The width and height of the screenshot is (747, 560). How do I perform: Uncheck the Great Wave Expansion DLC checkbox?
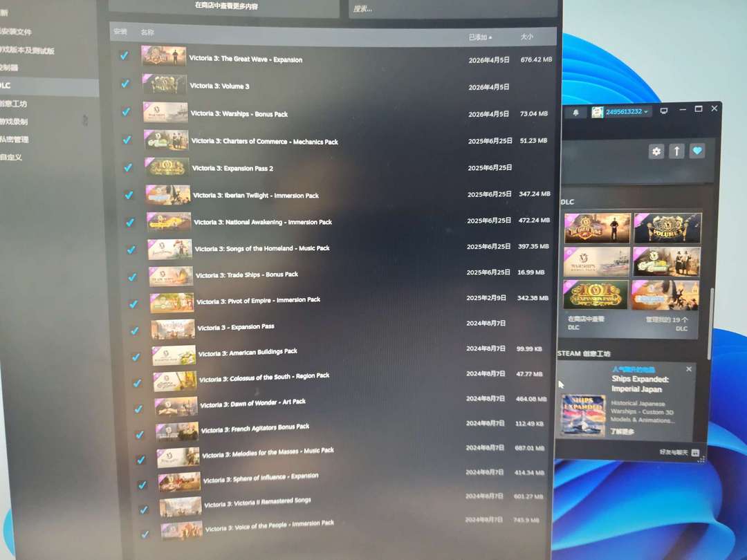[124, 56]
